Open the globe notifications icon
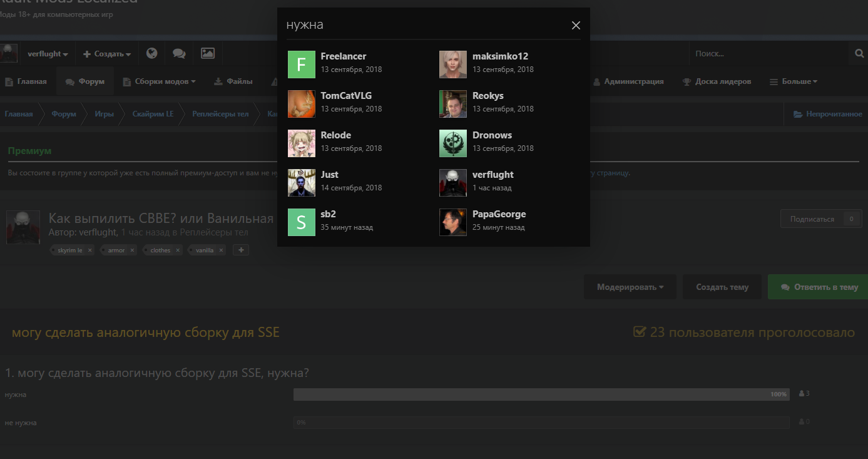The image size is (868, 459). (x=151, y=54)
